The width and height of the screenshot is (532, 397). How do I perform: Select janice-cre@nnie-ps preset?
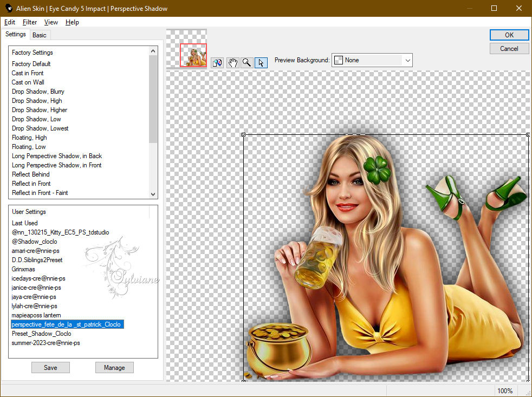click(36, 288)
